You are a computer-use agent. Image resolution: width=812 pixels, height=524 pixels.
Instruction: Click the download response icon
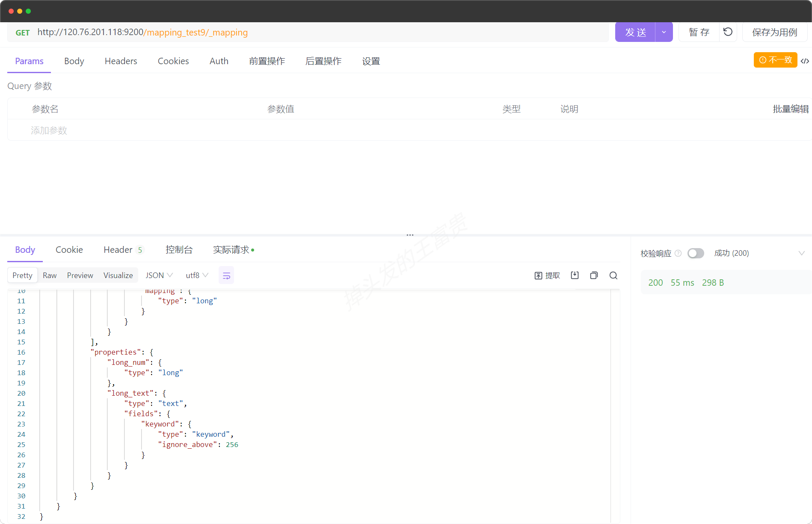tap(575, 275)
